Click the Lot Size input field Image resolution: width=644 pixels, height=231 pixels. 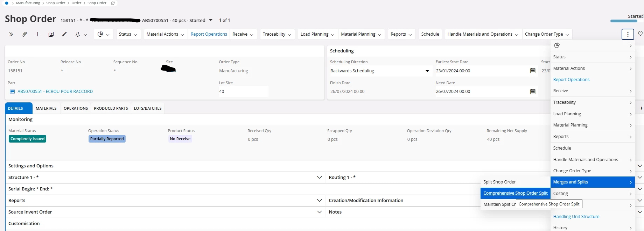[243, 92]
